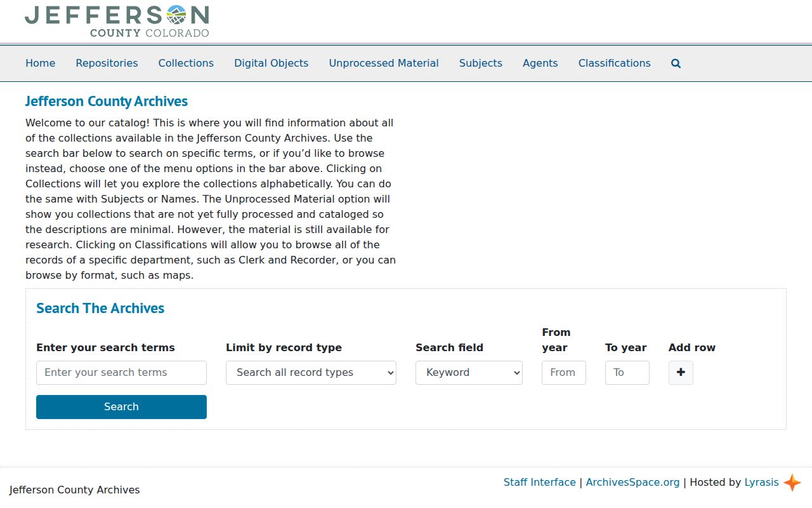Follow the Lyrasis text link
Viewport: 812px width, 508px height.
[x=761, y=483]
